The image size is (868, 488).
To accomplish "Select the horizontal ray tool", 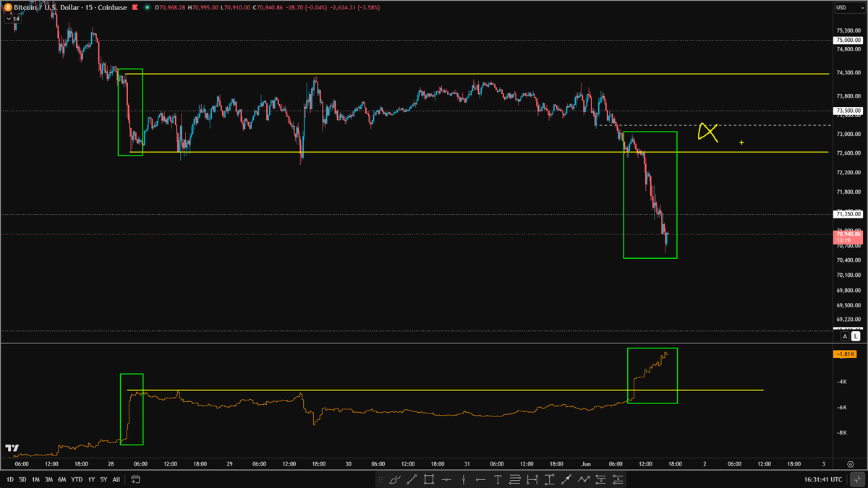I will click(x=480, y=479).
